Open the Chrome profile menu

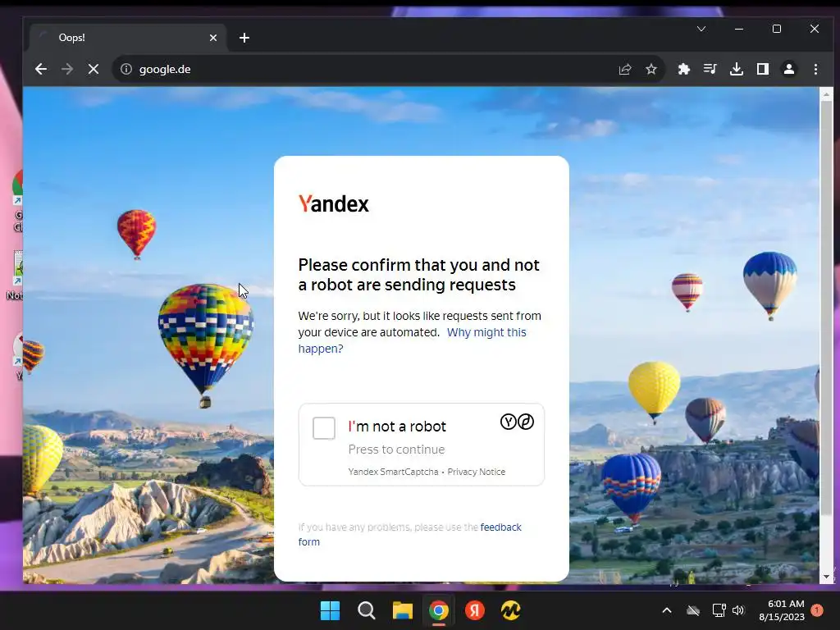tap(789, 69)
